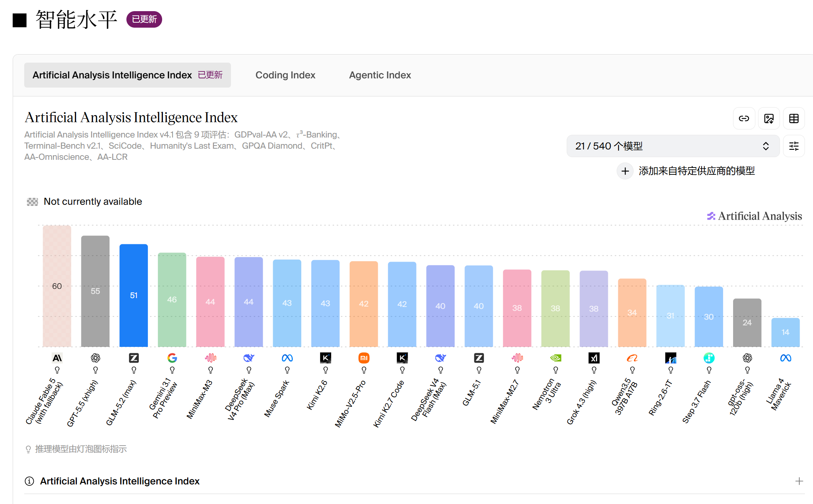
Task: Click the Llama 4 Maverick bar showing 14
Action: (x=786, y=332)
